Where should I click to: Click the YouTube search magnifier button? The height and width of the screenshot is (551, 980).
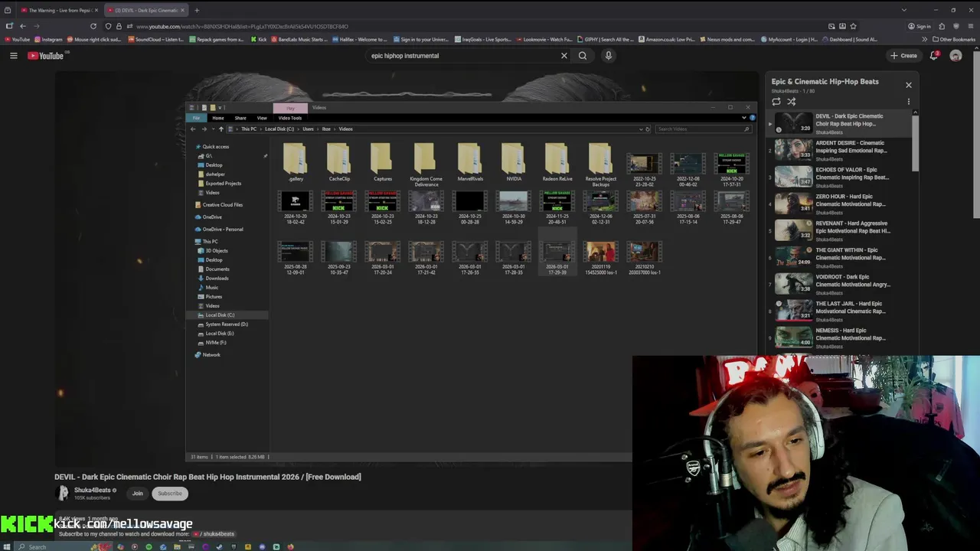click(583, 55)
